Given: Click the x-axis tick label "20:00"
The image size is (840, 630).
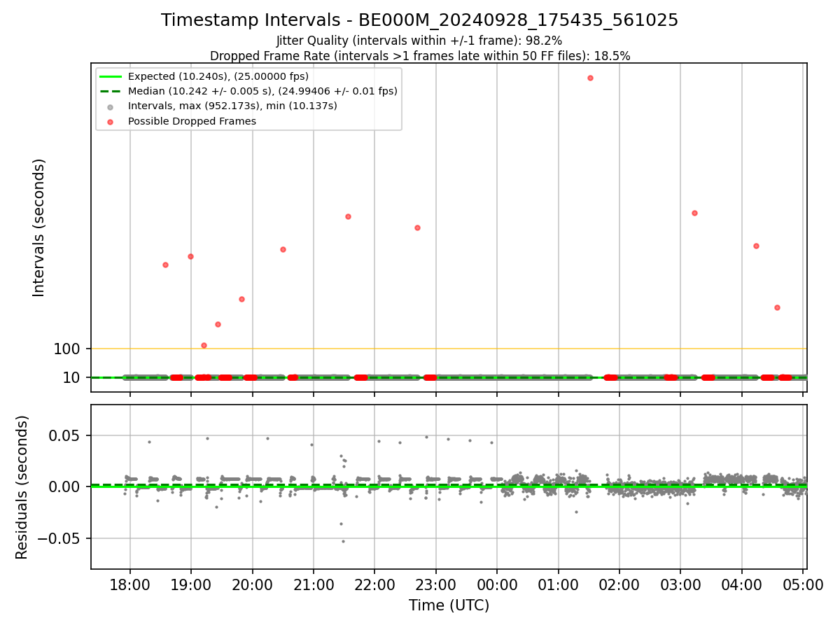Looking at the screenshot, I should [253, 584].
